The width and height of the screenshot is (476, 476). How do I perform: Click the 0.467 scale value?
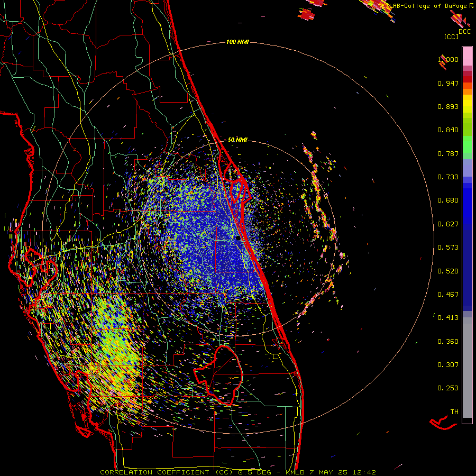(448, 295)
